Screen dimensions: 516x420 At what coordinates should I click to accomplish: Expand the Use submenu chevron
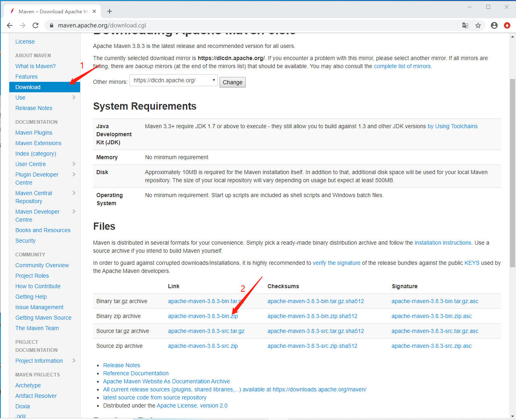pyautogui.click(x=74, y=98)
